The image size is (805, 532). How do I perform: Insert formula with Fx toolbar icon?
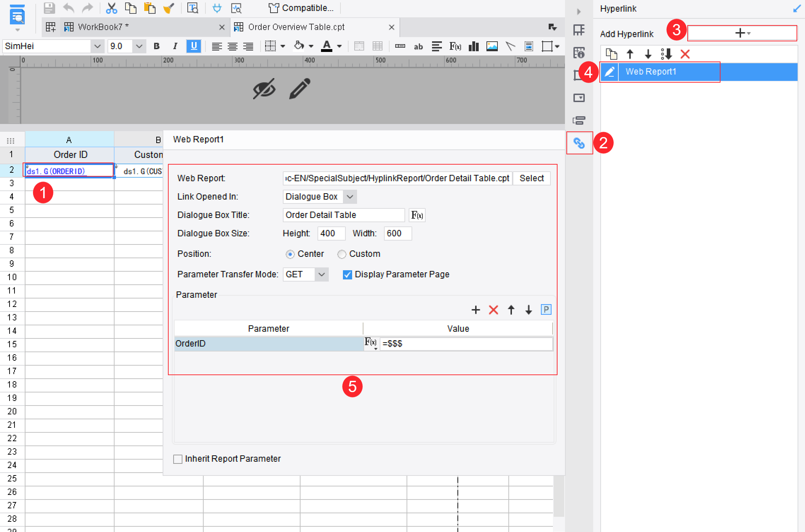click(x=455, y=46)
